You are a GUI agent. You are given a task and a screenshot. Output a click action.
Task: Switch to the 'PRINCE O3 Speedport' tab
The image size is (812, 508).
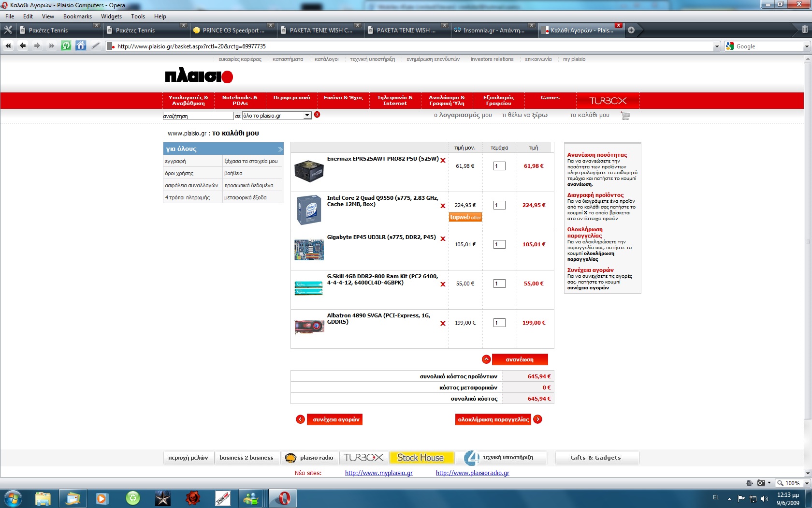tap(233, 30)
